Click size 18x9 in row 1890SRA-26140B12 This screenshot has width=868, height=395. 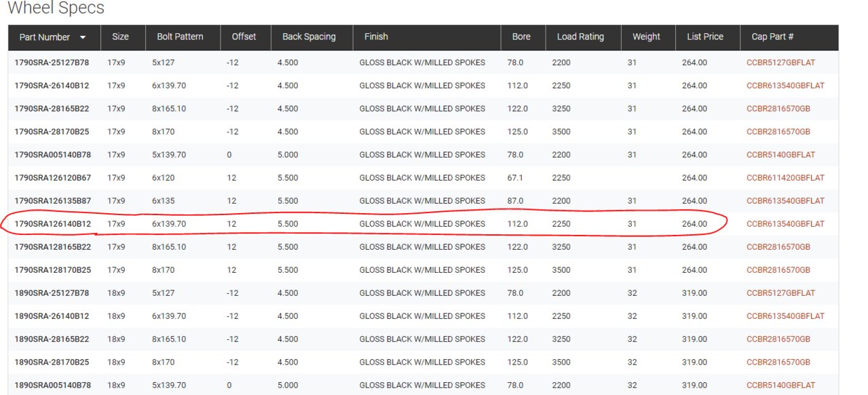pyautogui.click(x=116, y=316)
